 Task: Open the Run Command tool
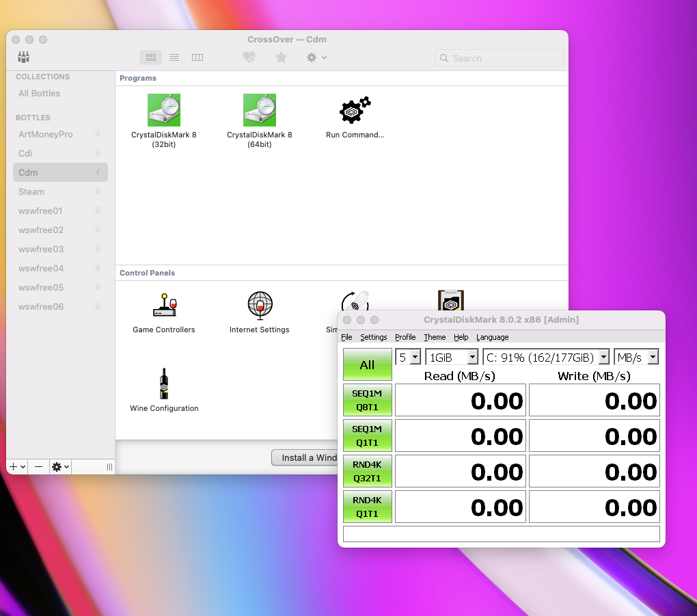[x=355, y=110]
